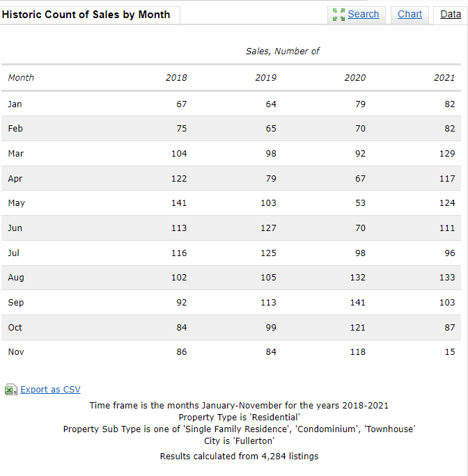Switch to the Chart tab
Image resolution: width=468 pixels, height=476 pixels.
coord(409,14)
